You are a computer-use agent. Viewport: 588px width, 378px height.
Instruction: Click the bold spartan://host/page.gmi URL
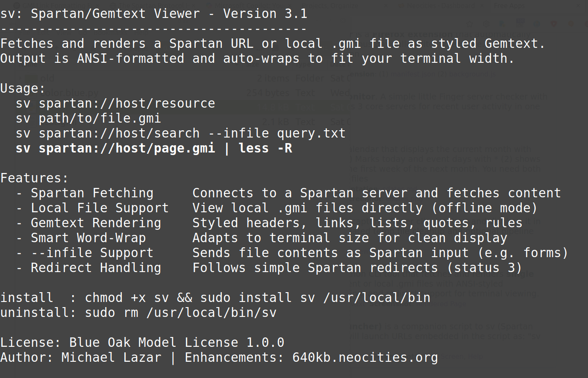127,148
